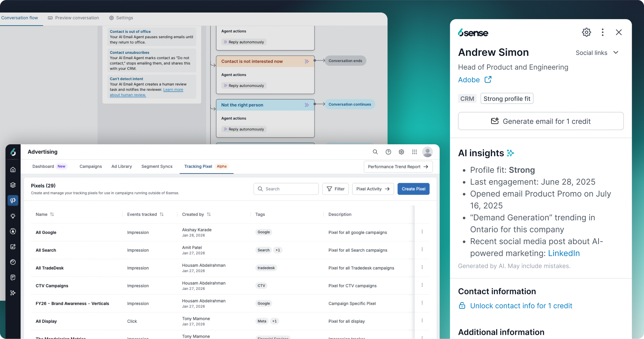Image resolution: width=644 pixels, height=339 pixels.
Task: Sort by Events tracked column
Action: click(162, 214)
